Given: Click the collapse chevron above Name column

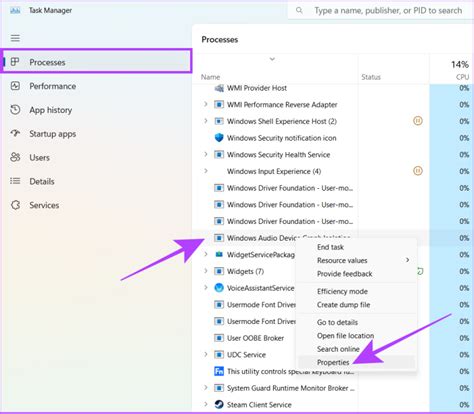Looking at the screenshot, I should pyautogui.click(x=272, y=59).
